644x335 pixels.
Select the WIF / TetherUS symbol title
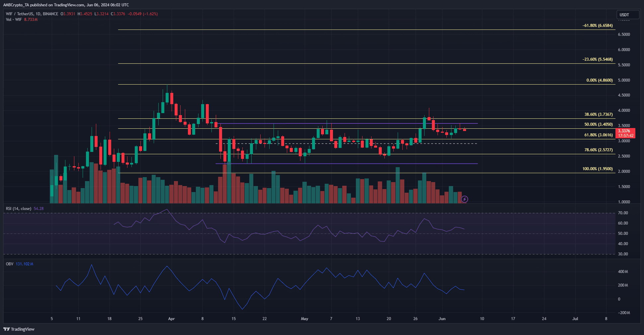[x=32, y=14]
